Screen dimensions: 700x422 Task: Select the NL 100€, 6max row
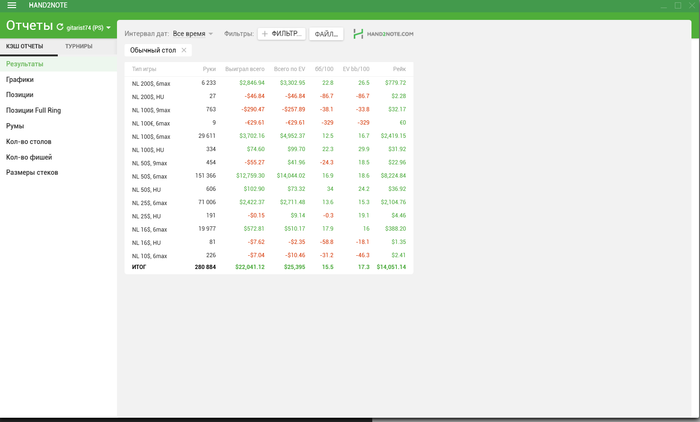[269, 123]
